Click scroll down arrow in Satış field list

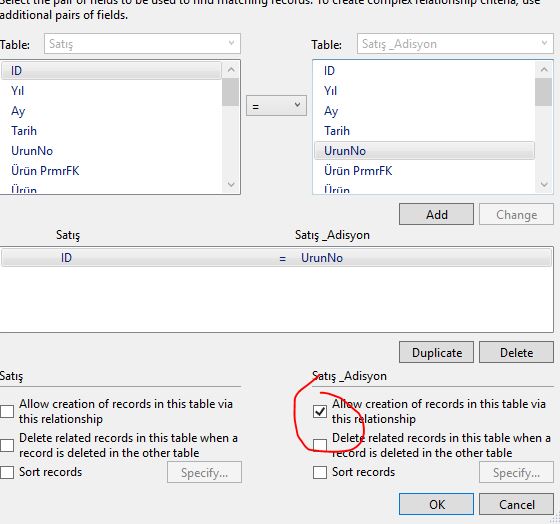231,185
